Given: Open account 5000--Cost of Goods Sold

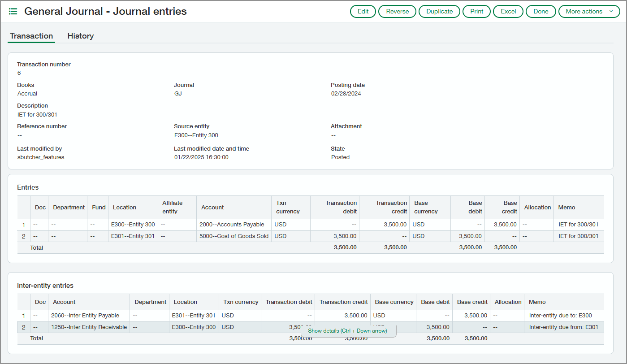Looking at the screenshot, I should click(234, 236).
